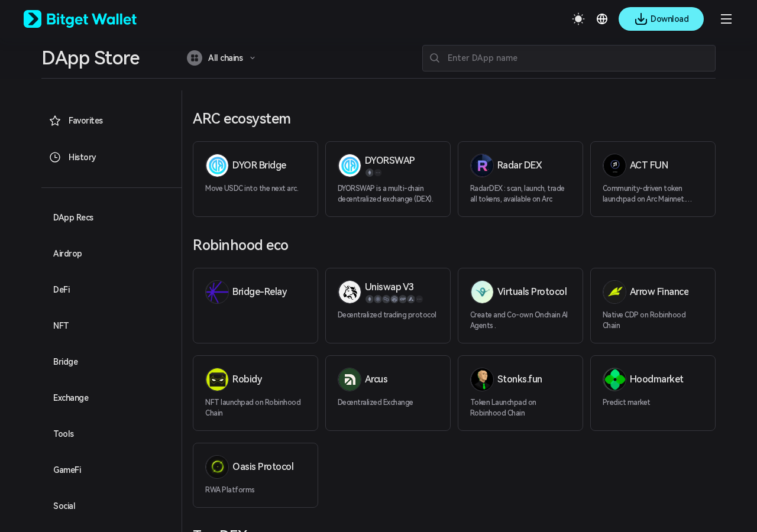
Task: Click 'Token Launchpad on Robinhood Chain' text
Action: pyautogui.click(x=503, y=408)
